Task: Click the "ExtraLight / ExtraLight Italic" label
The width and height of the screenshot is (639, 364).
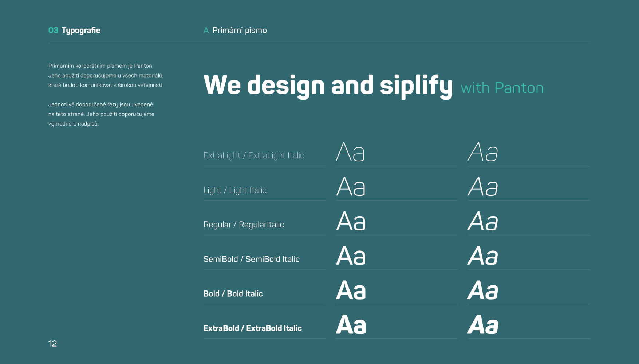Action: 254,155
